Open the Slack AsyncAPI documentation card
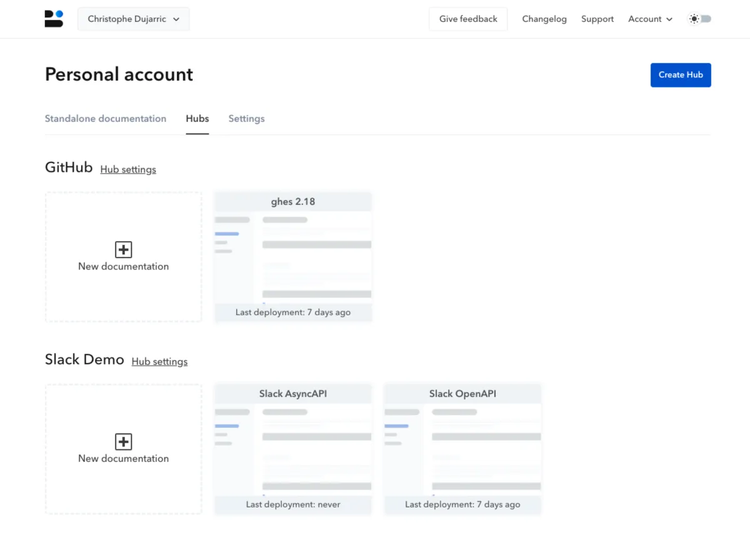Viewport: 750px width, 560px height. [293, 449]
